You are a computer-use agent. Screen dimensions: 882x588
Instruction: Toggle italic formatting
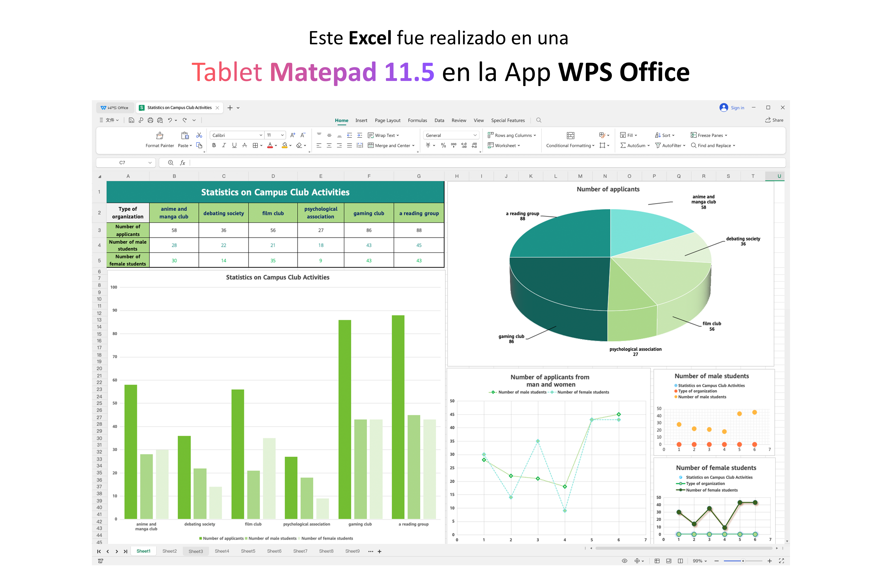pyautogui.click(x=224, y=145)
